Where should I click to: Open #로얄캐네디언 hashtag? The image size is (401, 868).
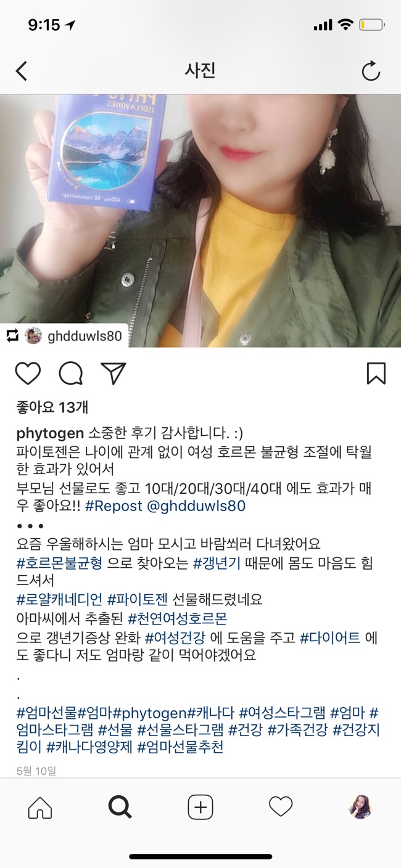pyautogui.click(x=60, y=599)
